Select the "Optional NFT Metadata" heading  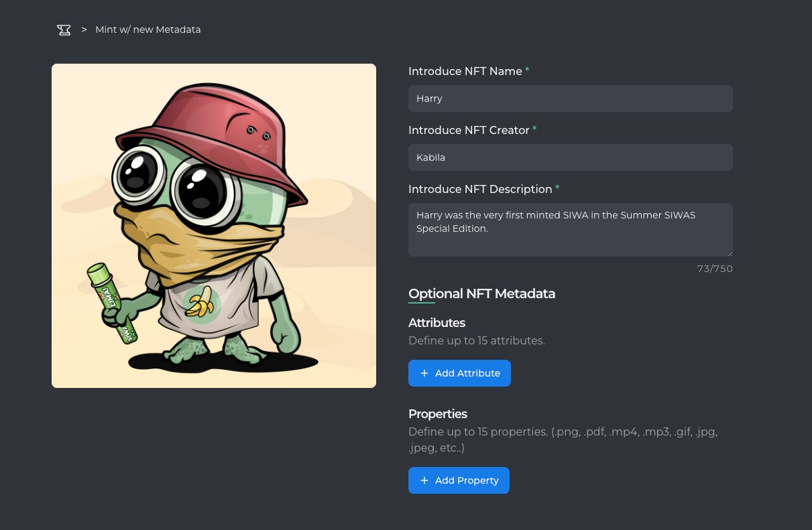click(481, 293)
